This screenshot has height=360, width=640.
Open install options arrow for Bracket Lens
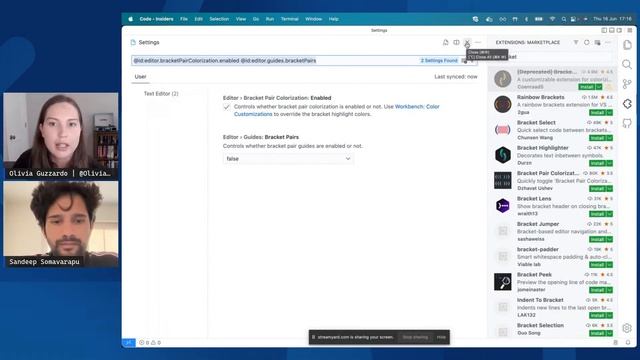pyautogui.click(x=609, y=214)
